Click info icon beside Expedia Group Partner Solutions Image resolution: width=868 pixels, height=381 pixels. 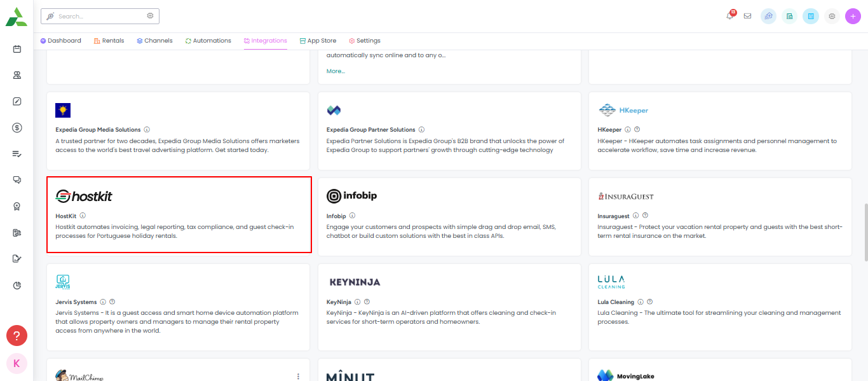coord(422,130)
